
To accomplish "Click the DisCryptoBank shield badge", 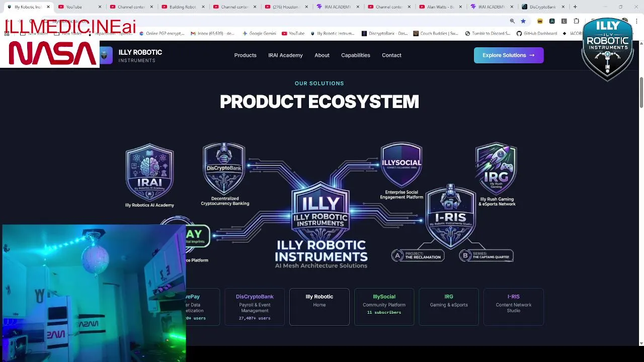I will pyautogui.click(x=224, y=168).
